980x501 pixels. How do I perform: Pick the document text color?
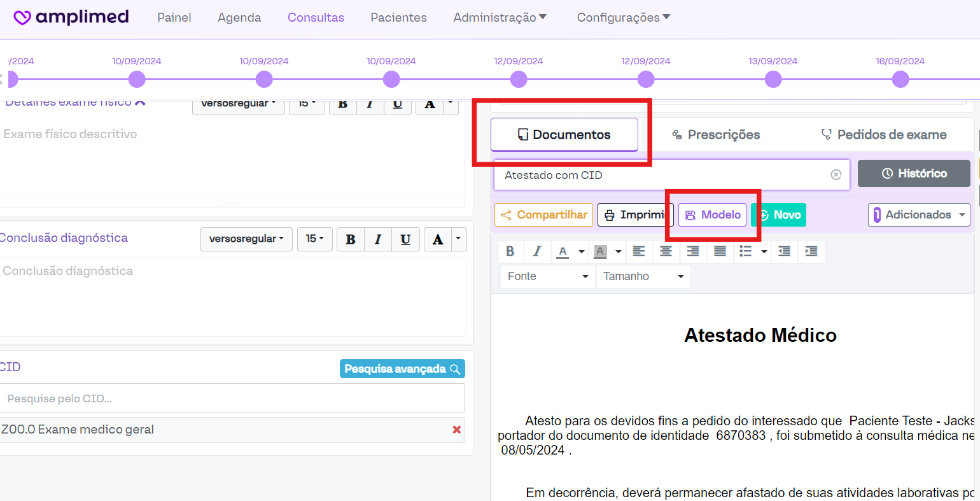[563, 251]
